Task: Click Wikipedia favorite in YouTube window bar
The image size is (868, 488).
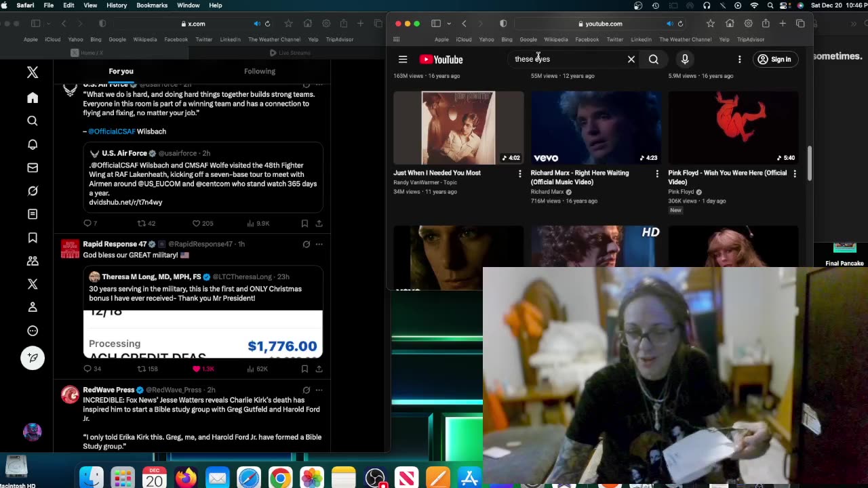Action: [555, 39]
